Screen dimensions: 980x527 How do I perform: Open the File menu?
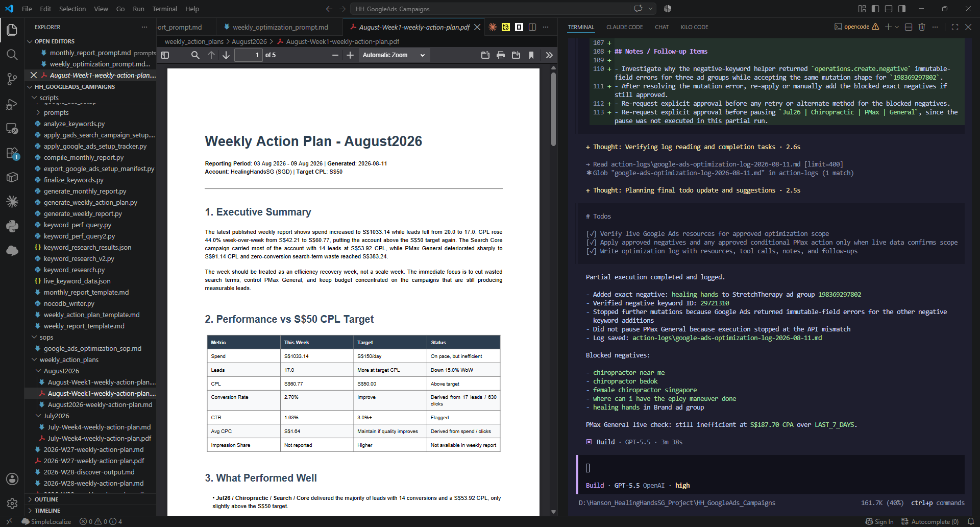click(x=27, y=9)
